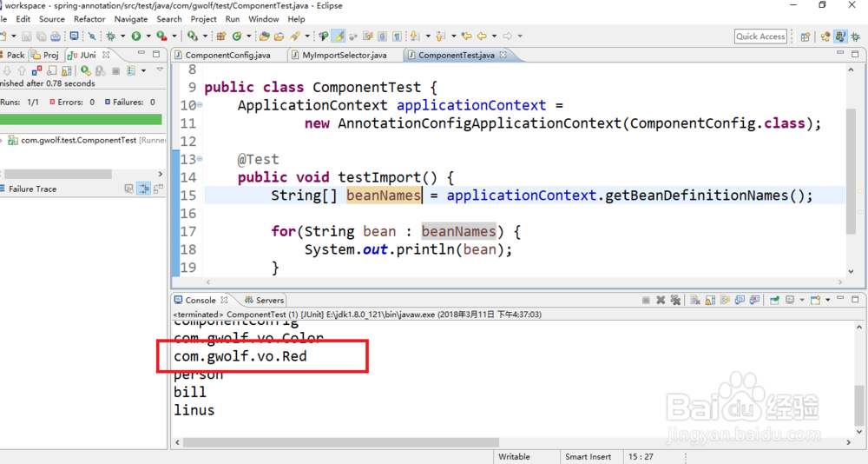
Task: Expand the com.gwolf.test.ComponentTest tree node
Action: [2, 141]
